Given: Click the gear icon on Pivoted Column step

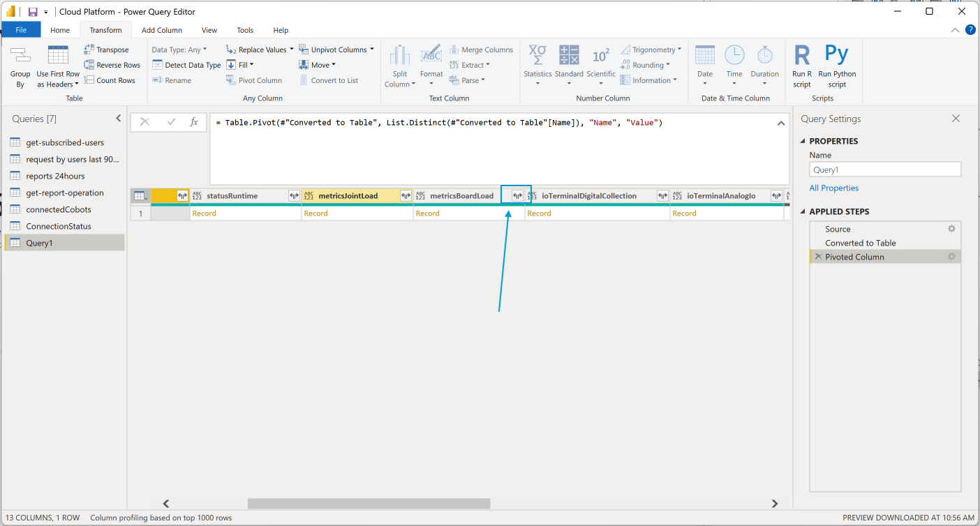Looking at the screenshot, I should (x=951, y=256).
